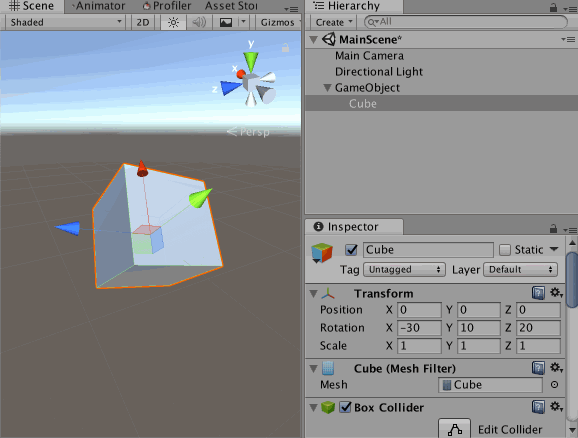Click the Rotation X input field
This screenshot has height=438, width=578.
(x=419, y=328)
